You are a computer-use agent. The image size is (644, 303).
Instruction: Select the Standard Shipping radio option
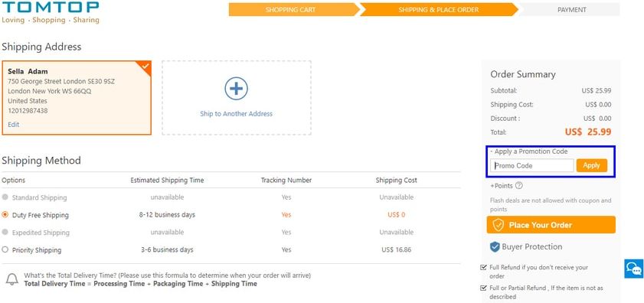coord(5,197)
